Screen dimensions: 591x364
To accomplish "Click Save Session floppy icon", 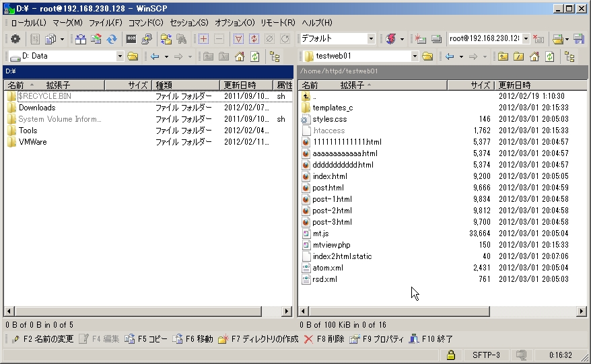I will pos(579,39).
